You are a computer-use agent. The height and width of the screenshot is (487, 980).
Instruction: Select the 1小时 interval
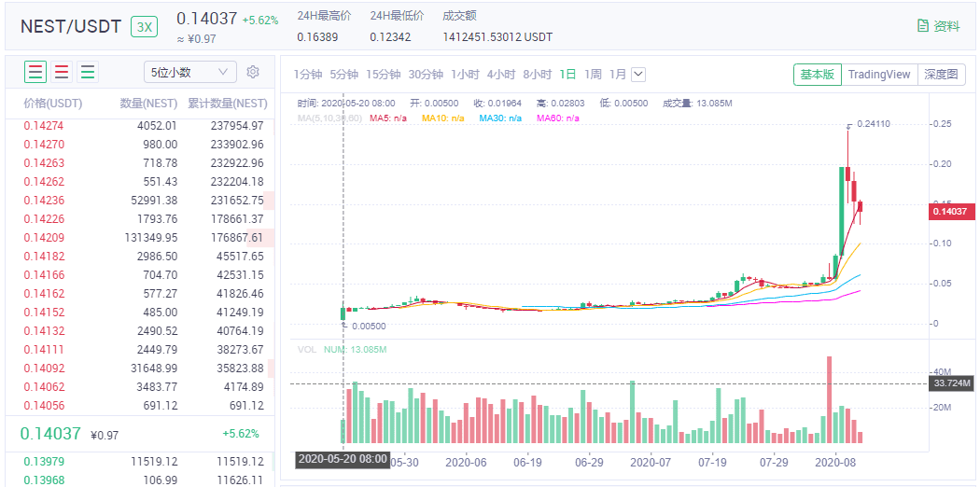pyautogui.click(x=465, y=75)
